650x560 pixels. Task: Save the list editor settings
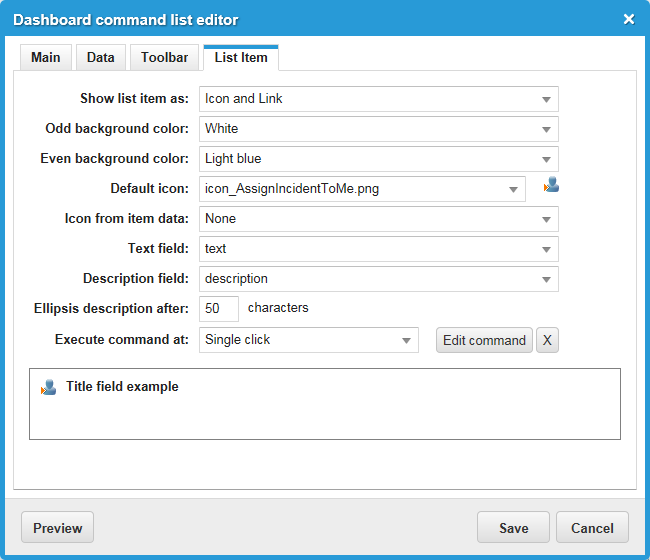(513, 528)
